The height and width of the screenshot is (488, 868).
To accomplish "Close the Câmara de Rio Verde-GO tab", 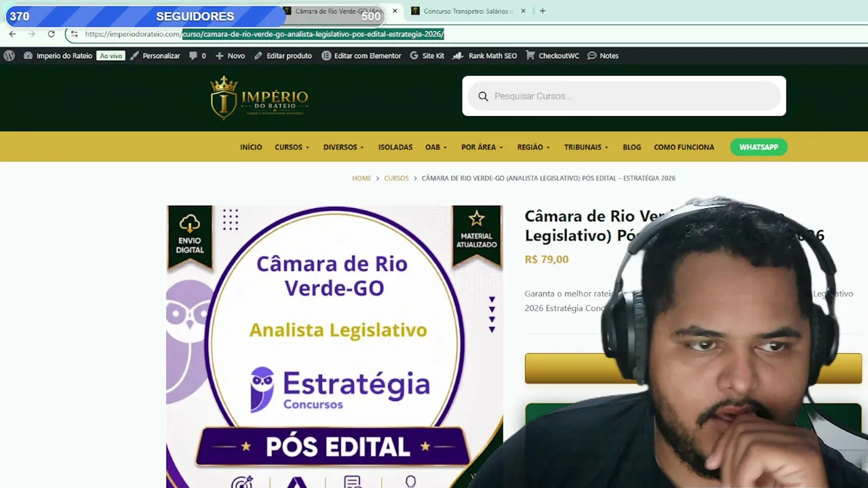I will click(x=395, y=11).
